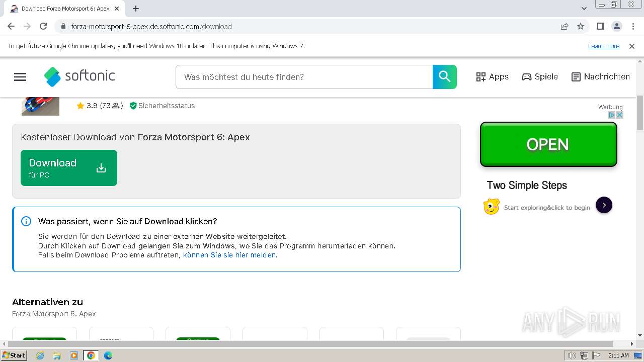Open the Softonic hamburger menu
The width and height of the screenshot is (644, 362).
click(20, 77)
